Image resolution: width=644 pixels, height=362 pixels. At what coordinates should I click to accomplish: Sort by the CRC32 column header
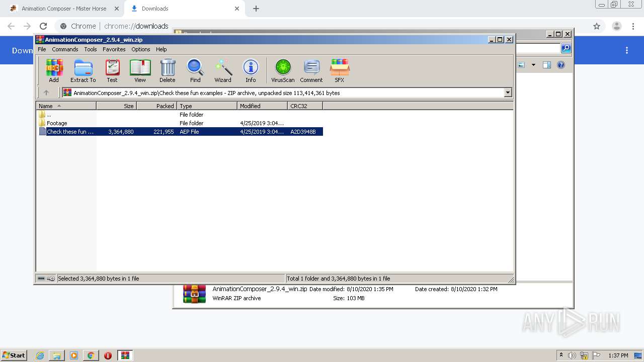(305, 106)
